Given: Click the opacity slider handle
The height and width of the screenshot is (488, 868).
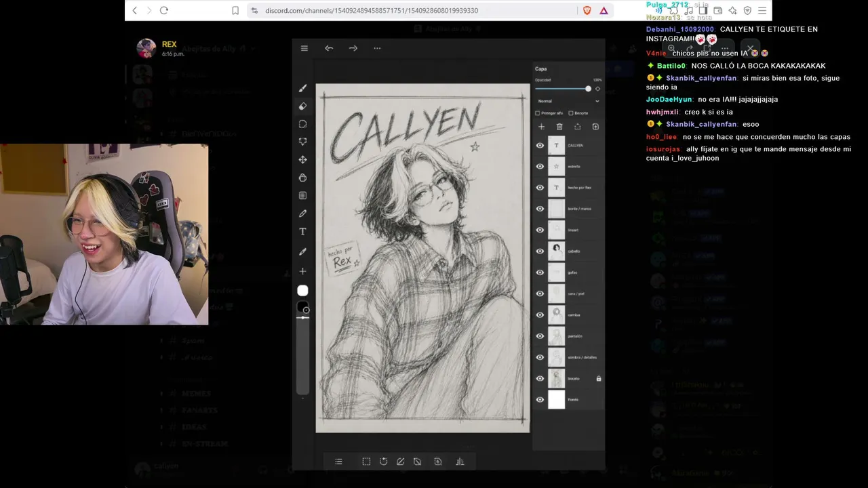Looking at the screenshot, I should point(588,89).
